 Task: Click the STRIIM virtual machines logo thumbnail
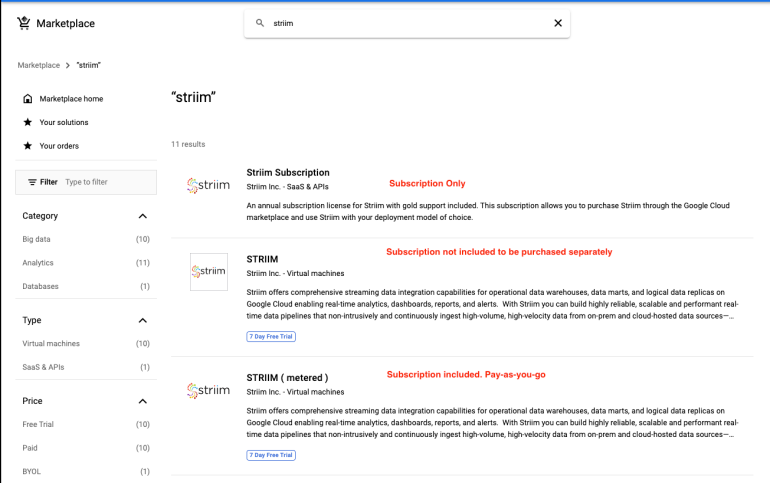[x=209, y=271]
